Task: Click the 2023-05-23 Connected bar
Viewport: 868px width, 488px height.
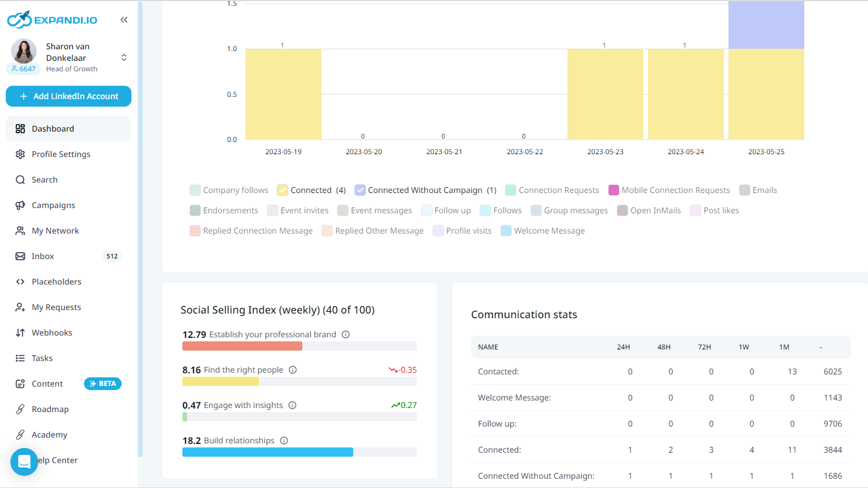Action: pos(605,94)
